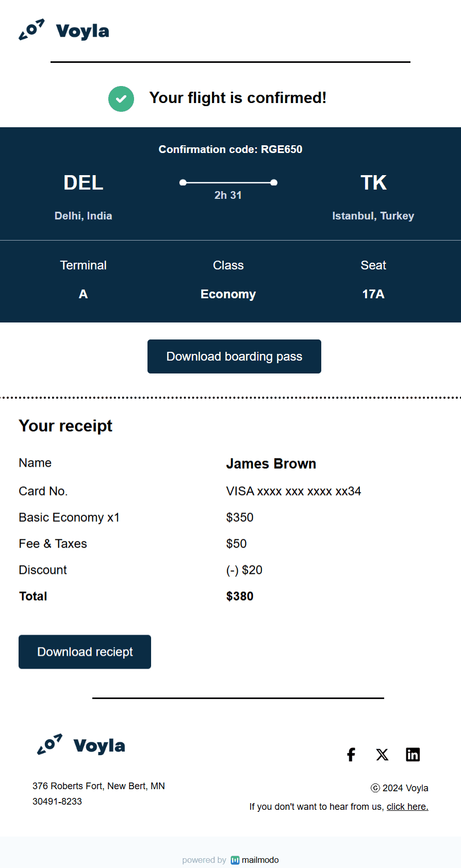The width and height of the screenshot is (461, 868).
Task: Download the boarding pass
Action: pyautogui.click(x=234, y=356)
